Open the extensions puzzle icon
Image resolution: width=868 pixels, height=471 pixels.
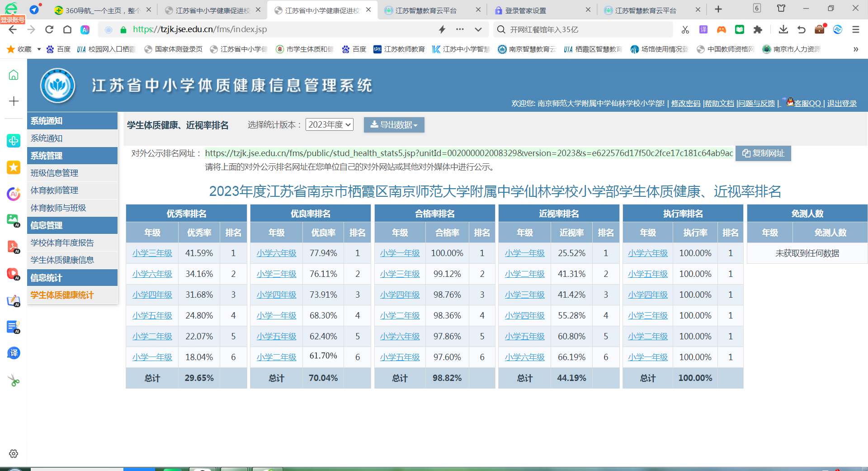point(758,29)
